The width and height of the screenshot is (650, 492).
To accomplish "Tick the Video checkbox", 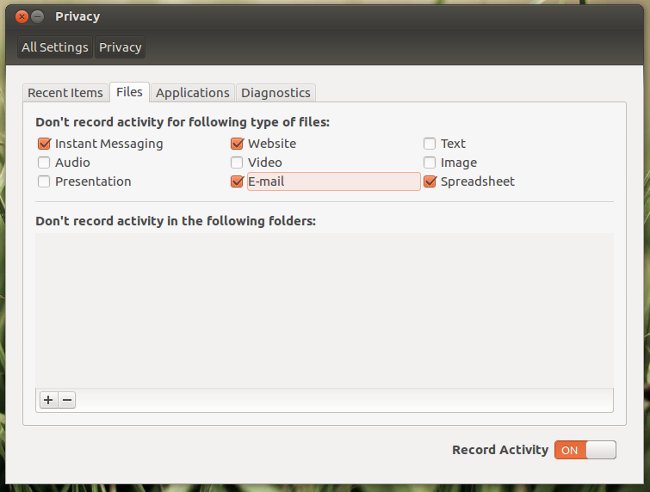I will click(237, 163).
